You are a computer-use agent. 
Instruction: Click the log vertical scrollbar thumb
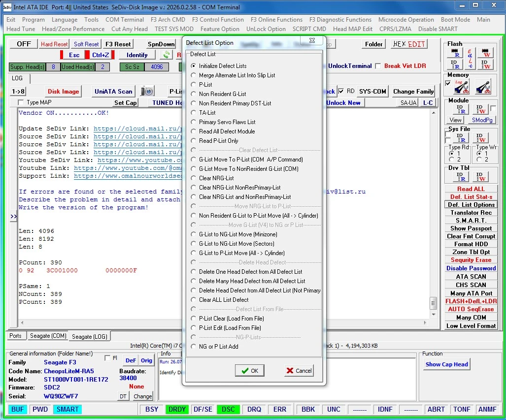434,303
